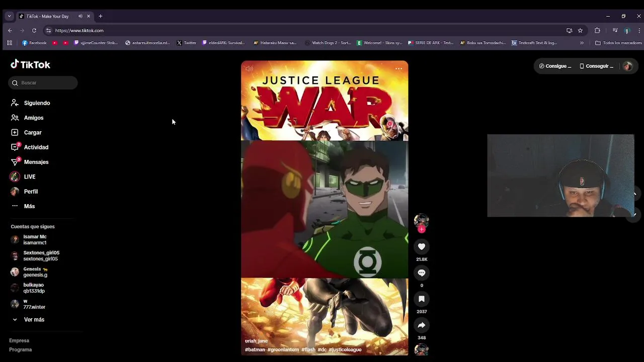Open the Siguiendo feed
The image size is (644, 362).
pos(30,103)
